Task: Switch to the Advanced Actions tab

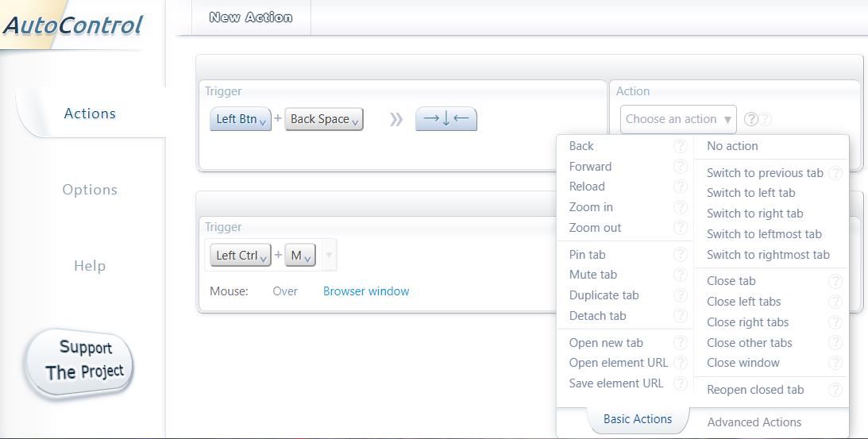Action: pos(754,422)
